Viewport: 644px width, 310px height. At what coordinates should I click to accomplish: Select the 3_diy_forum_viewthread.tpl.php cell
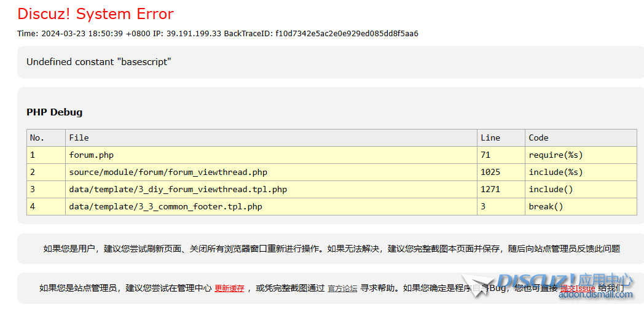coord(178,190)
